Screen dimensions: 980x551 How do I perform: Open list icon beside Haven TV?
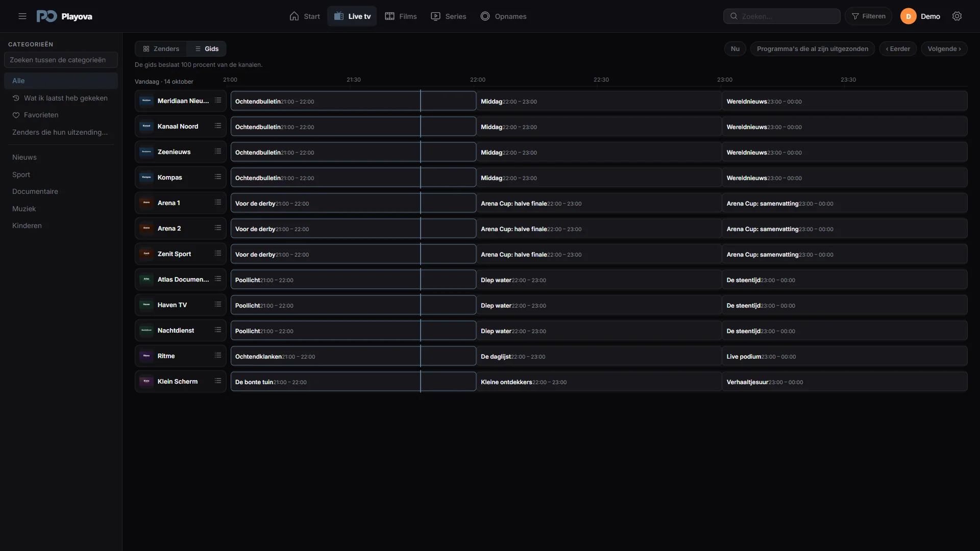[x=218, y=305]
